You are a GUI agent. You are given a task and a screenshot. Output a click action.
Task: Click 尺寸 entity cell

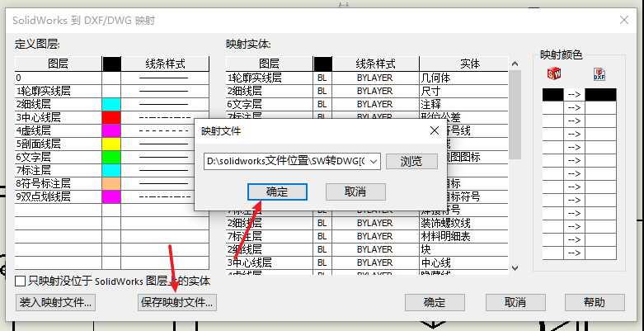click(x=463, y=91)
